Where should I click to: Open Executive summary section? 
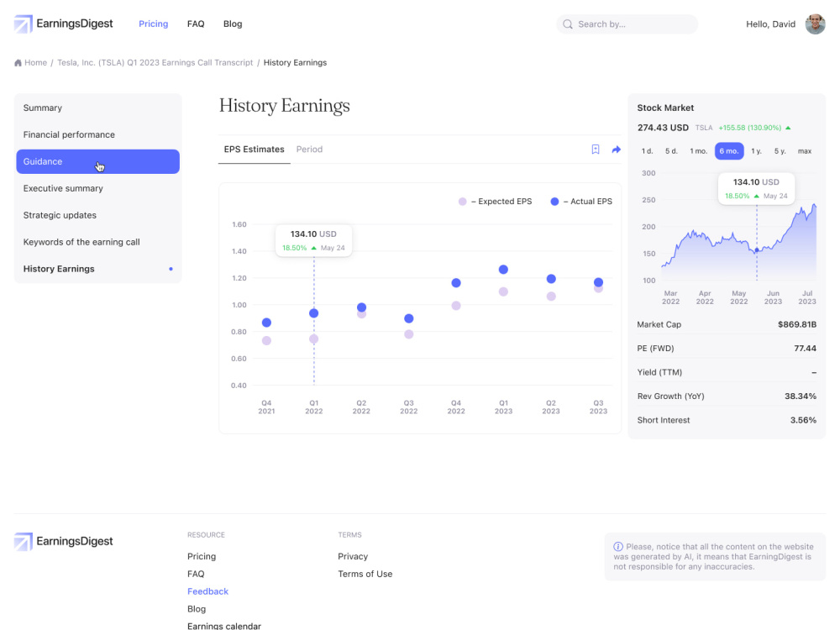[x=97, y=188]
